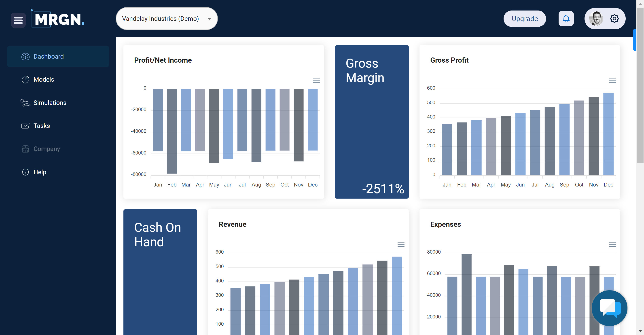Open the Profit/Net Income chart menu

point(316,81)
